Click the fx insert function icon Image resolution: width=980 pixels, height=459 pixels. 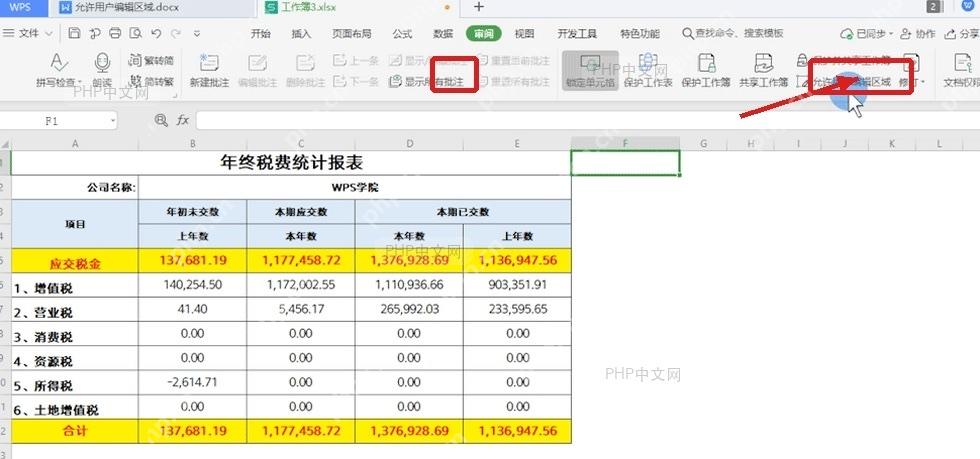(x=182, y=120)
